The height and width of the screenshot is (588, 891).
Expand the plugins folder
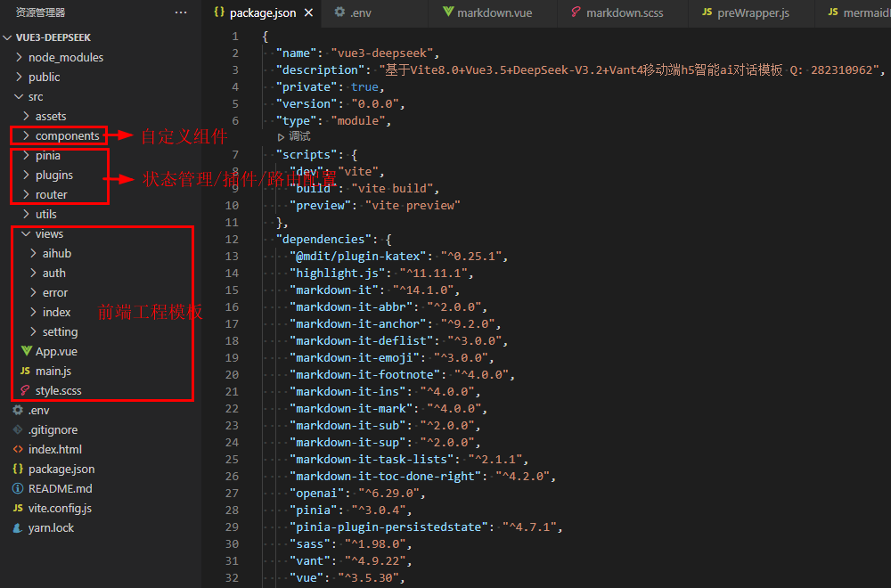coord(26,175)
